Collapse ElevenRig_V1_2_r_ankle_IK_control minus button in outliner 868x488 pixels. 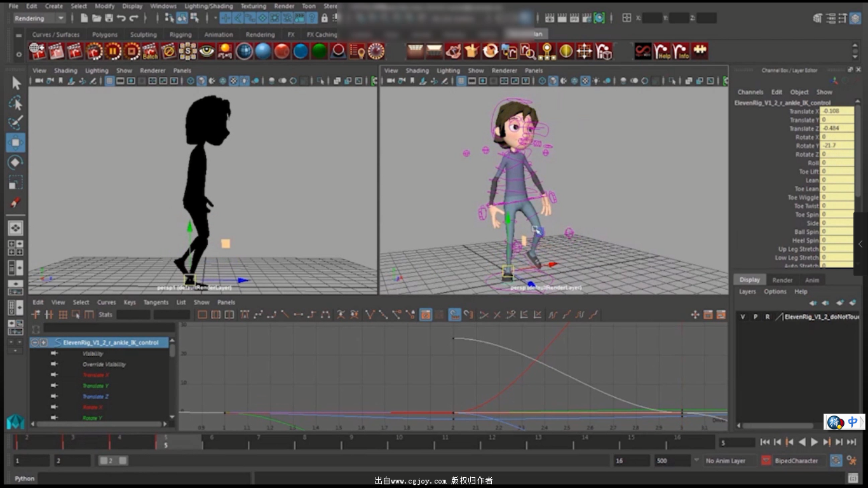[x=35, y=342]
